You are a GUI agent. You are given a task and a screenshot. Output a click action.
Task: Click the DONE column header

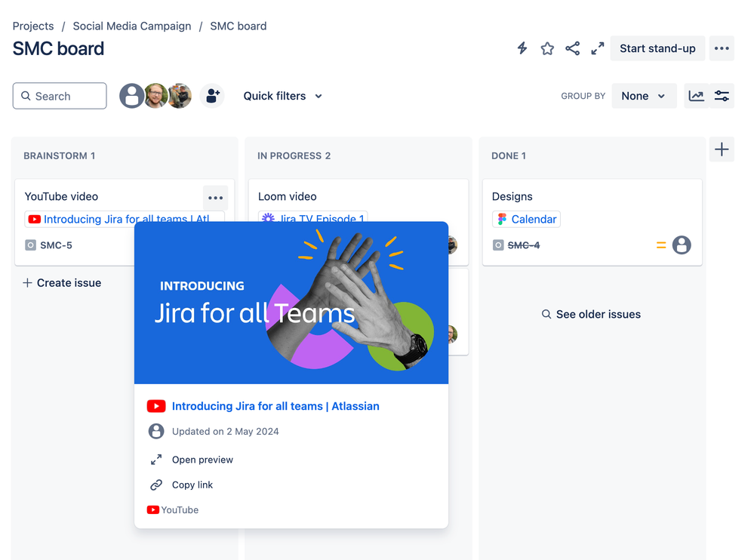[508, 155]
